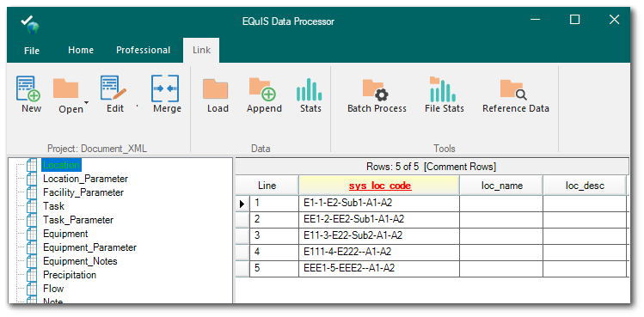The height and width of the screenshot is (317, 644).
Task: Click the table icon beside Equipment_Notes
Action: pos(32,261)
